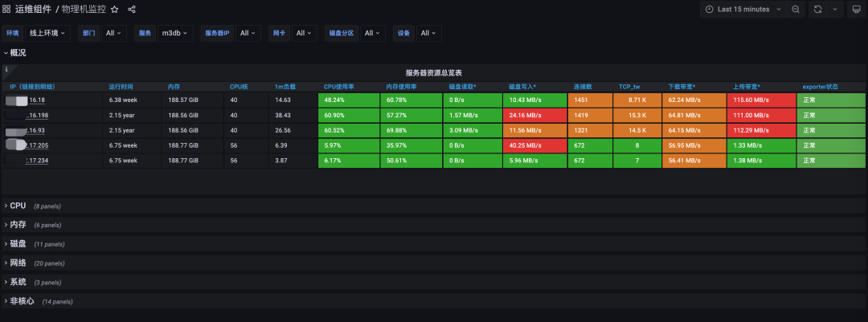Open the refresh interval dropdown arrow
The height and width of the screenshot is (322, 868).
[835, 10]
